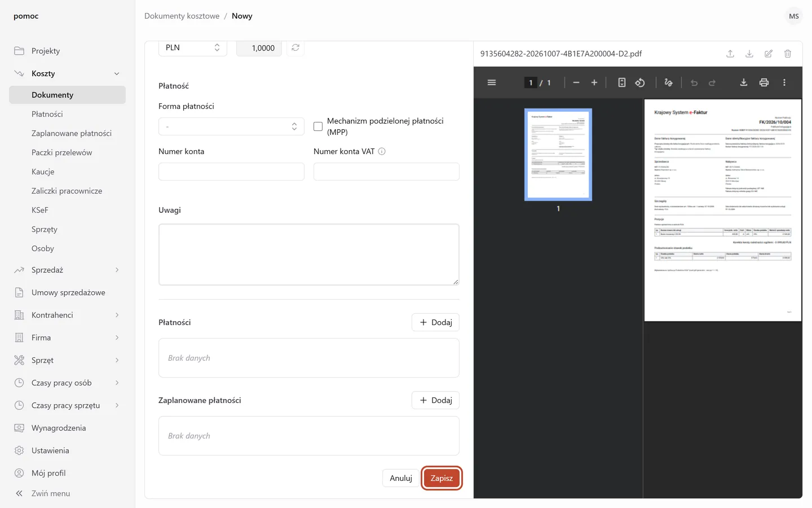Click the Uwagi text area

(x=309, y=255)
